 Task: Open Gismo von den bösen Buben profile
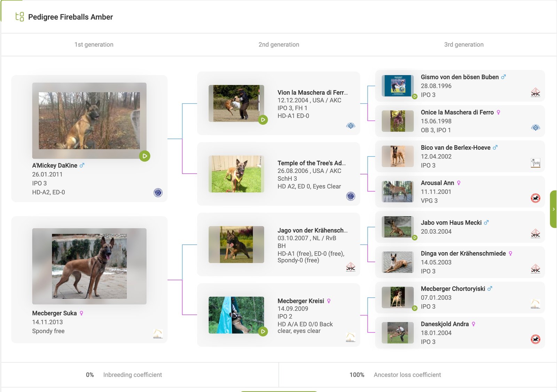point(460,77)
